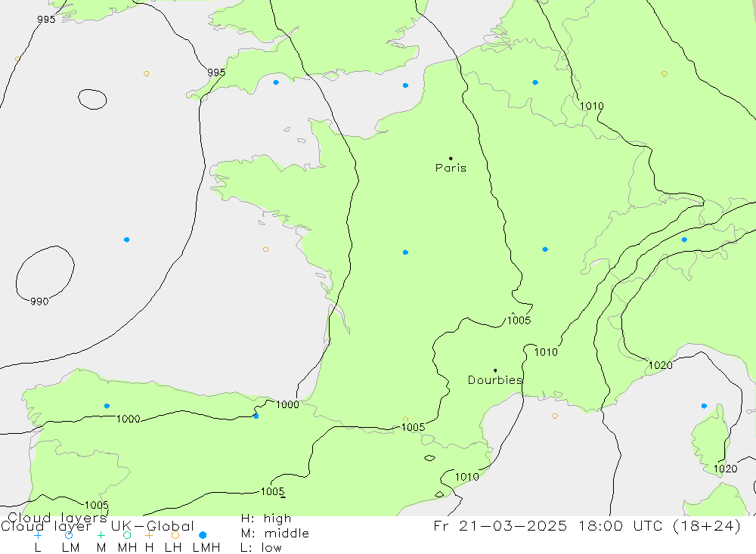
Task: Click the 1010 label on the Catalan coast
Action: [x=466, y=477]
